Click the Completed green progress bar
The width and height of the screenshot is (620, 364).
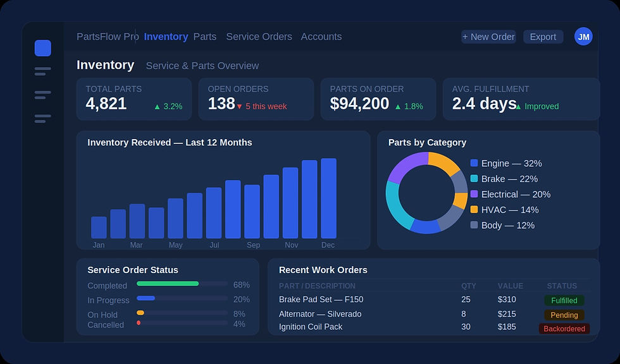(x=168, y=284)
